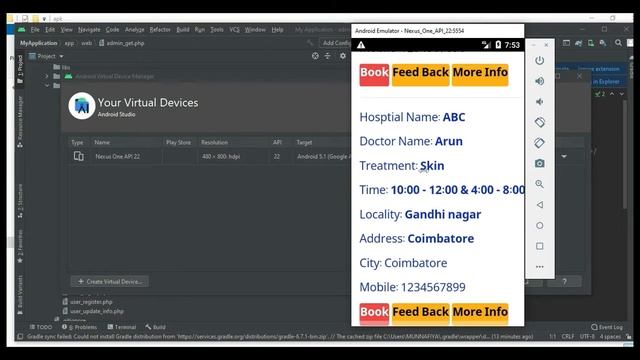Open the Event Log
640x360 pixels.
click(x=607, y=327)
